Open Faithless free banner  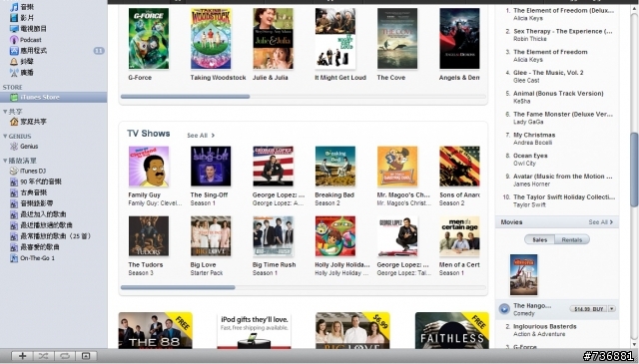coord(452,330)
